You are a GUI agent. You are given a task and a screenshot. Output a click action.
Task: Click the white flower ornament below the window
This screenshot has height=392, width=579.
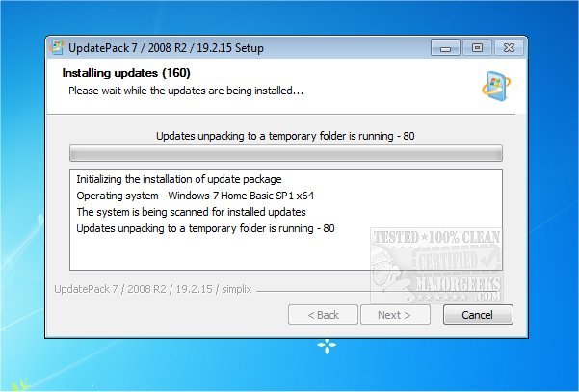[327, 346]
